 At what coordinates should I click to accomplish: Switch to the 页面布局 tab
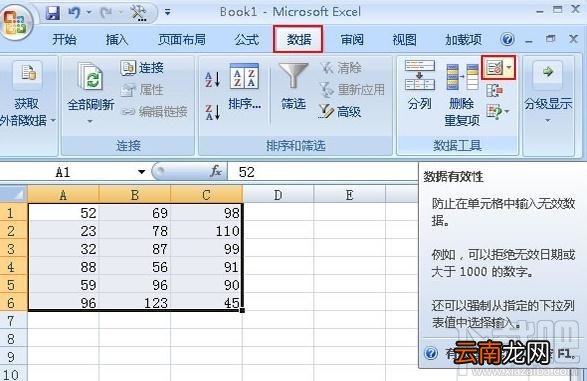[x=181, y=39]
